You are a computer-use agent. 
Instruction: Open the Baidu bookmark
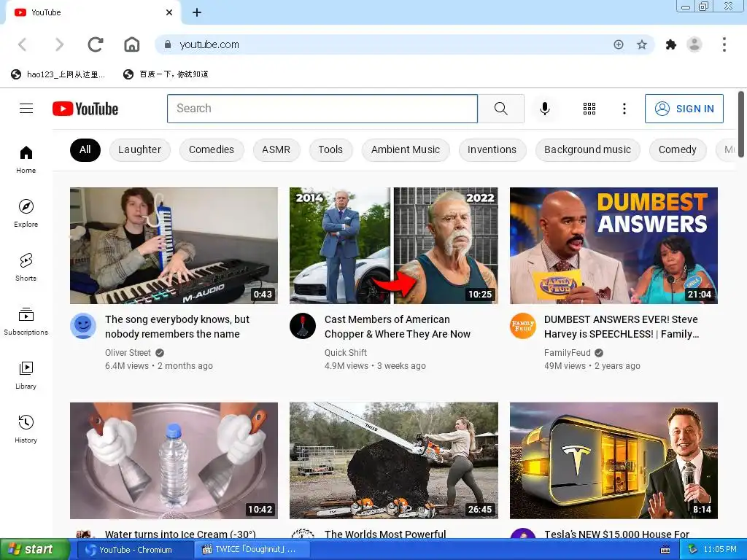[x=166, y=74]
